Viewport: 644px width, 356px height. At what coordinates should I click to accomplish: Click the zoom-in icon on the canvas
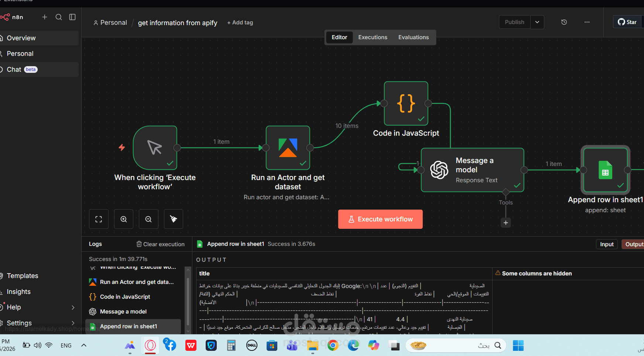123,219
